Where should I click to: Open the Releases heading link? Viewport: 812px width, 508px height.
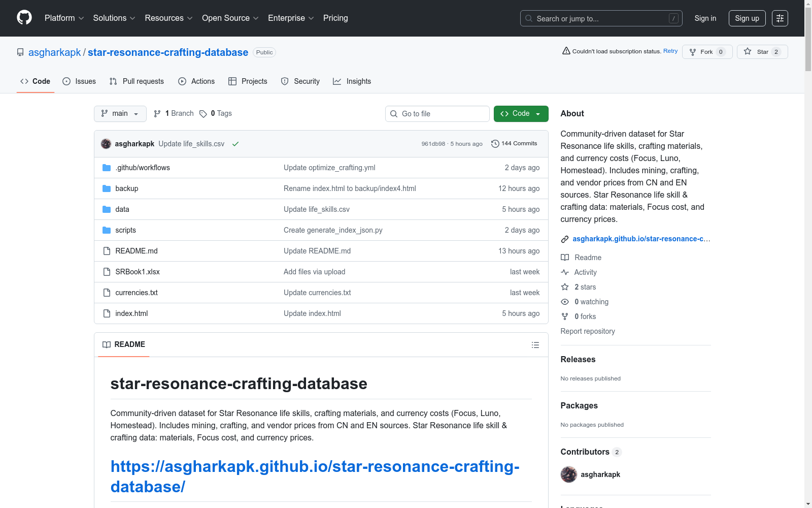(578, 359)
